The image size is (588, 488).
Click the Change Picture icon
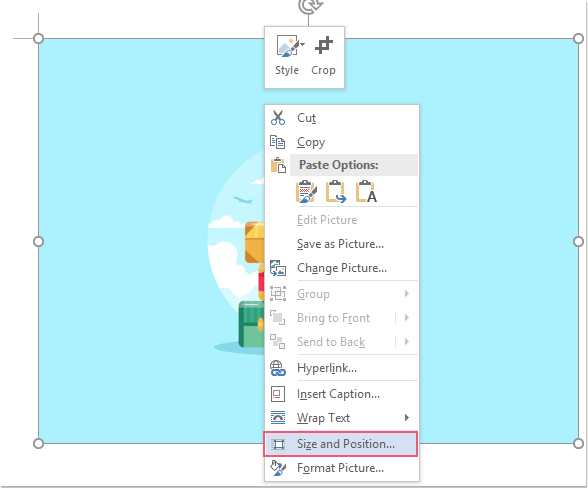278,268
